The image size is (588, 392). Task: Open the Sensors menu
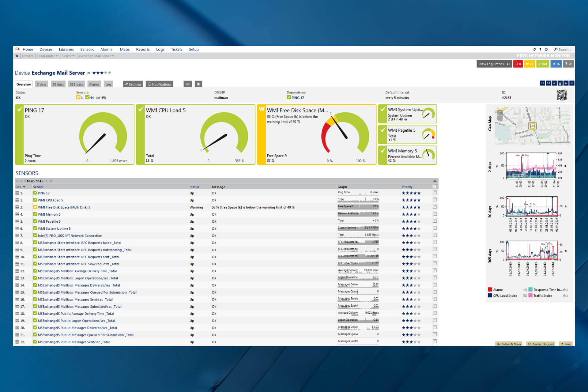tap(87, 49)
